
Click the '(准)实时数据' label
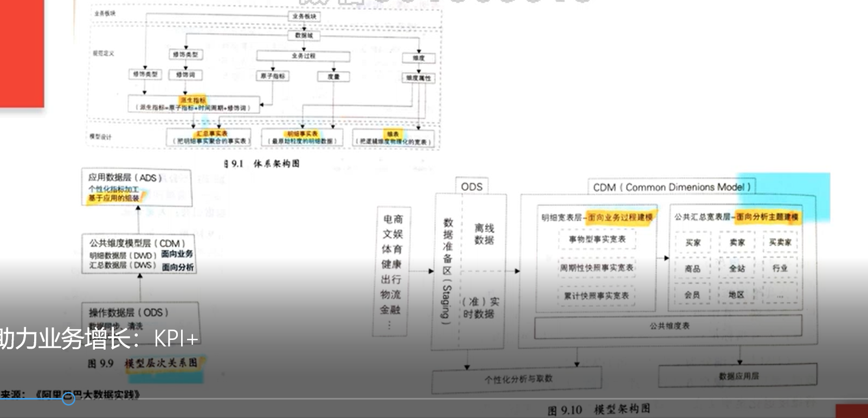(480, 308)
